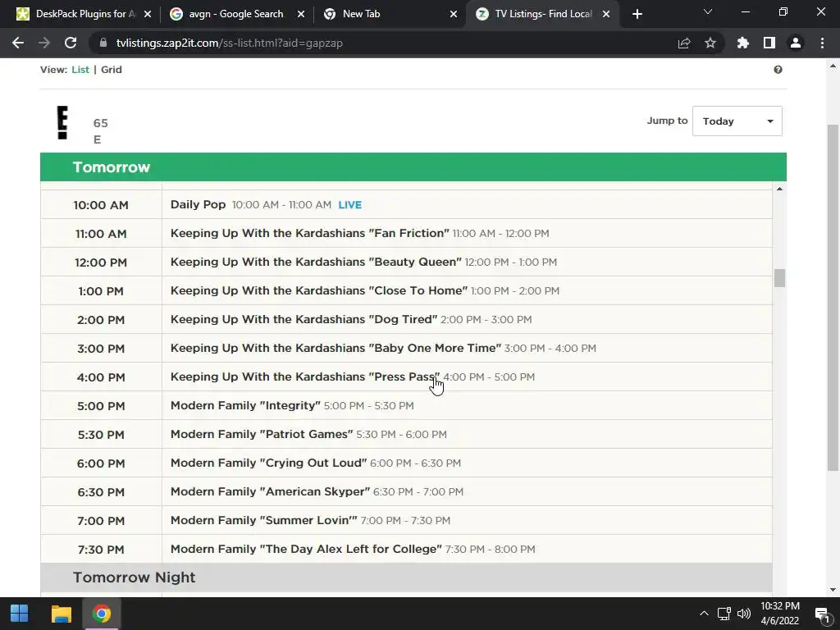Close the avgn Google Search tab
Image resolution: width=840 pixels, height=630 pixels.
coord(301,14)
